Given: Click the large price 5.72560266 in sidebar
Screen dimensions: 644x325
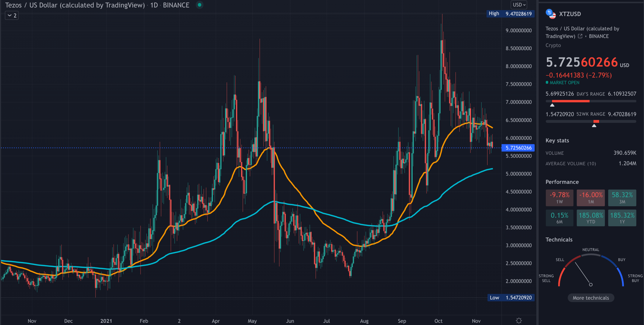Looking at the screenshot, I should (x=582, y=62).
